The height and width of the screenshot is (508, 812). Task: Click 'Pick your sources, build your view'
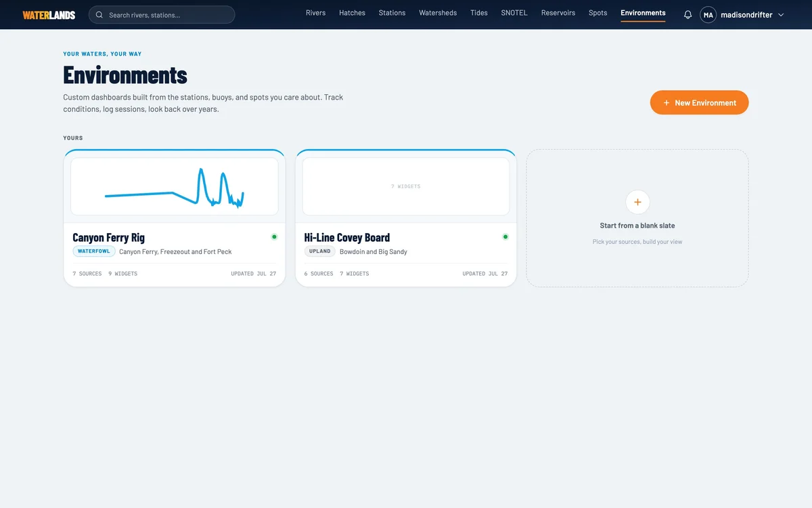click(637, 242)
